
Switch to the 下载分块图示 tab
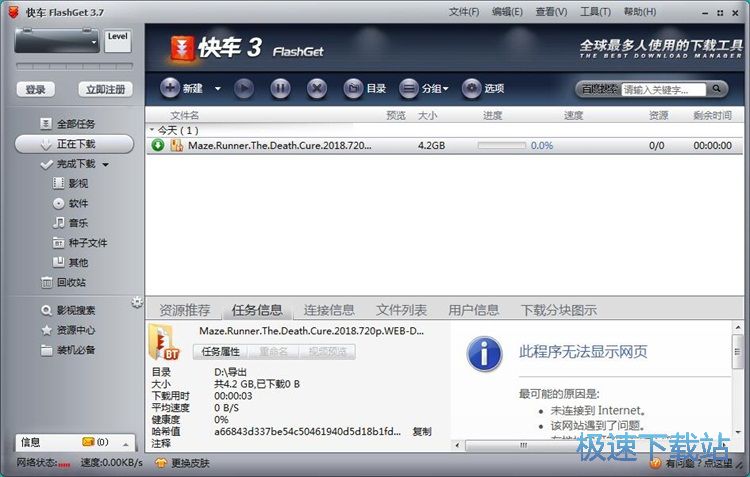pos(559,311)
